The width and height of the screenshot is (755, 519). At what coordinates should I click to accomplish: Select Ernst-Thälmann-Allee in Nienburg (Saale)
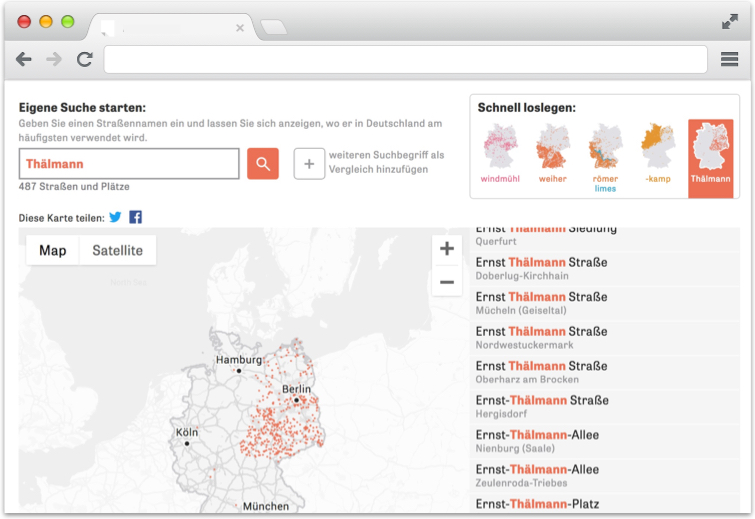click(x=537, y=441)
